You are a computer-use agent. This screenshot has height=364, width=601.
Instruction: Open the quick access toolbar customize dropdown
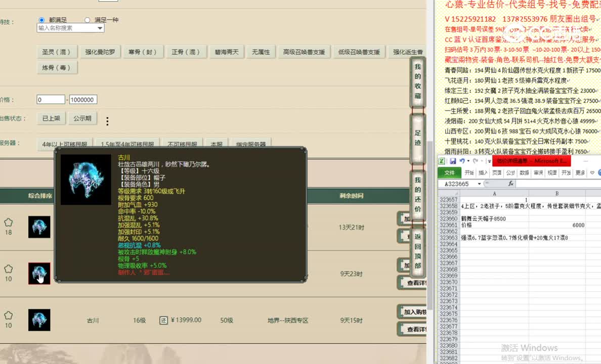[x=489, y=161]
